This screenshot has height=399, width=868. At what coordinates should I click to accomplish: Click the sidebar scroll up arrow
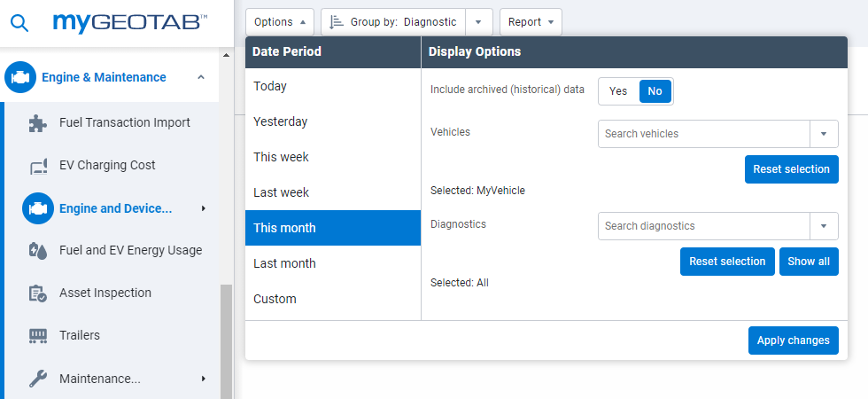(226, 55)
